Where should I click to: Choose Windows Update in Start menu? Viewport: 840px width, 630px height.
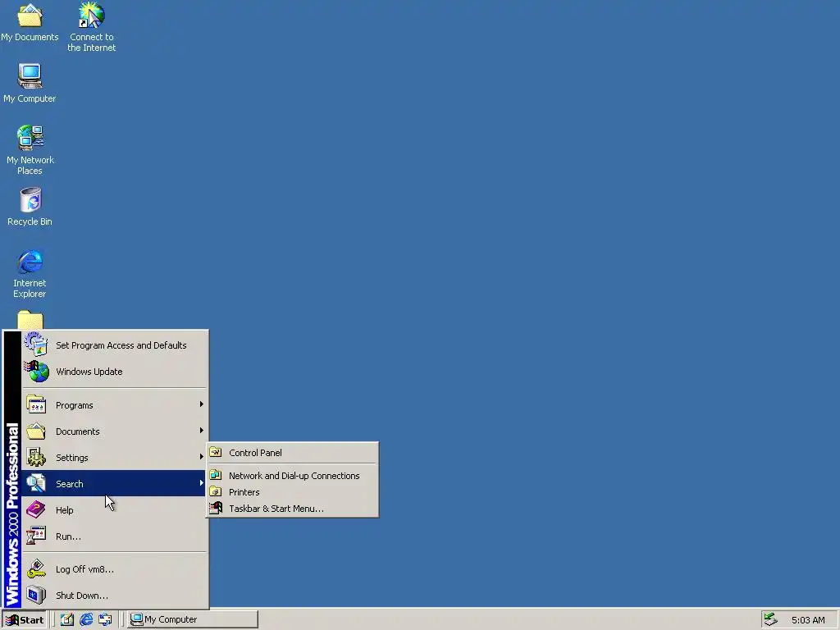click(x=114, y=372)
